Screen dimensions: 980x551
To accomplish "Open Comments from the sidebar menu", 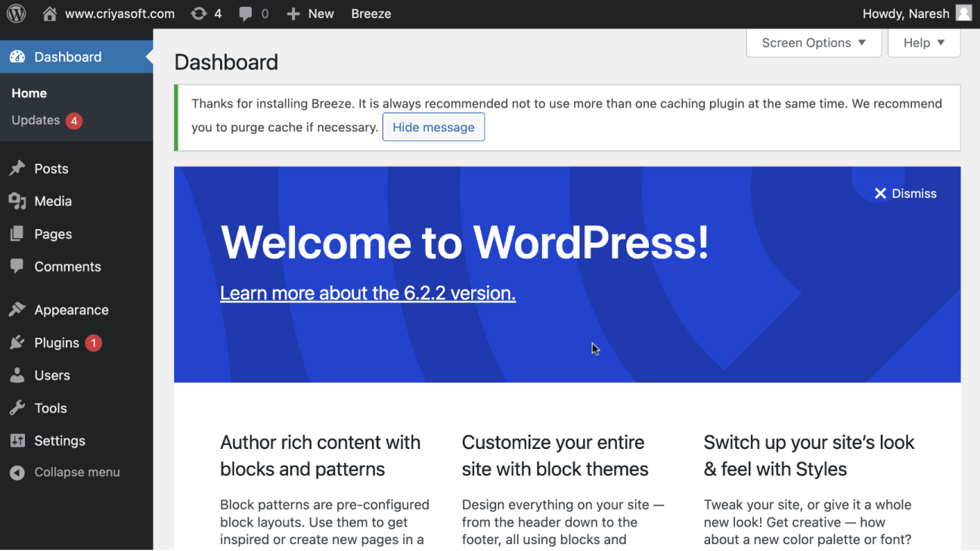I will [76, 266].
